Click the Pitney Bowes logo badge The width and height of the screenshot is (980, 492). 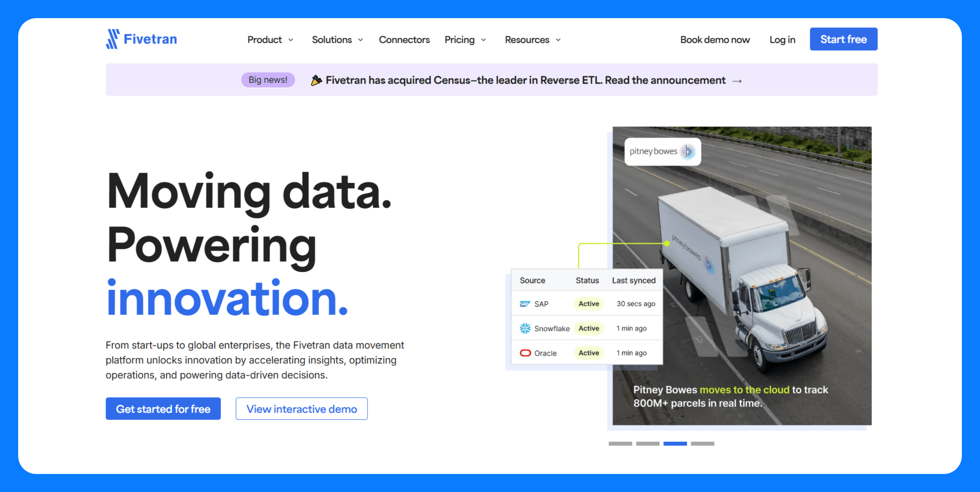[662, 151]
